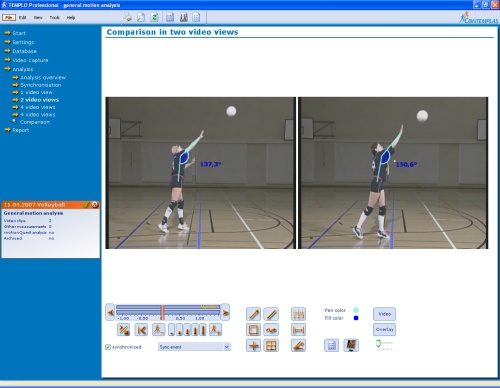The height and width of the screenshot is (388, 500).
Task: Toggle the synchronized checkbox
Action: point(108,347)
